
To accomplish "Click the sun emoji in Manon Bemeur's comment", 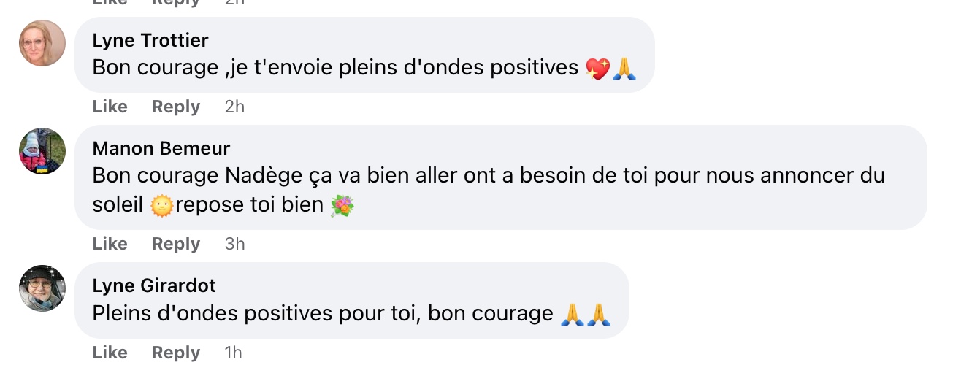I will pyautogui.click(x=161, y=206).
